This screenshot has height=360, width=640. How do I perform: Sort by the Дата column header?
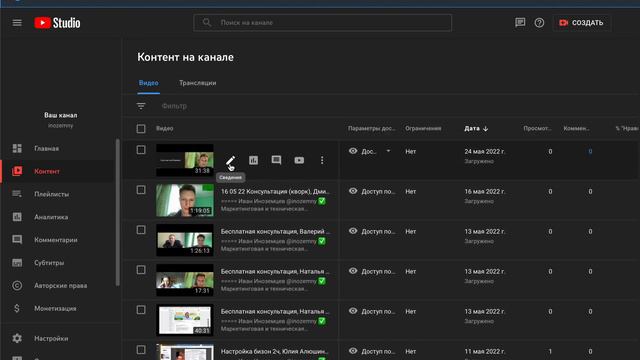pos(476,129)
